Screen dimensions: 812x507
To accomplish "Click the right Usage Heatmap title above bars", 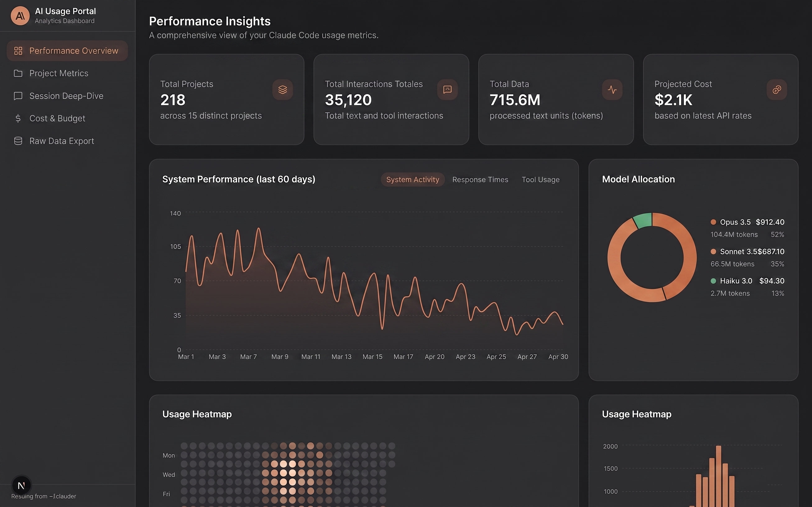I will coord(637,414).
